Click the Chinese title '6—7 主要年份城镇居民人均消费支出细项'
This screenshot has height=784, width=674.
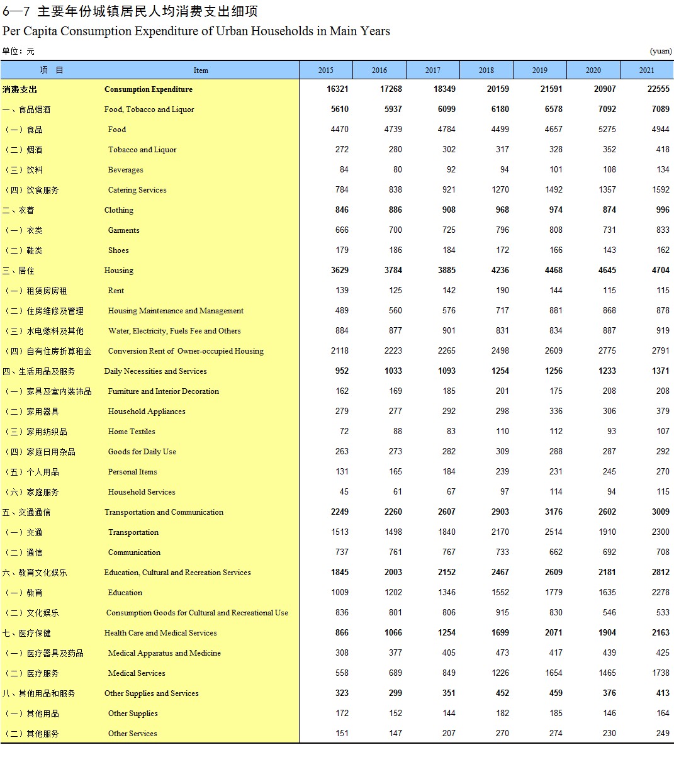[130, 11]
